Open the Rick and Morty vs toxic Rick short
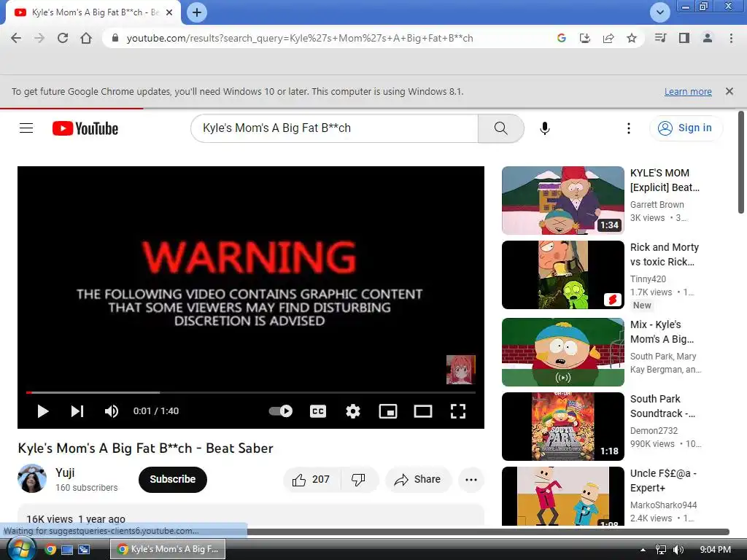The image size is (747, 560). point(563,275)
